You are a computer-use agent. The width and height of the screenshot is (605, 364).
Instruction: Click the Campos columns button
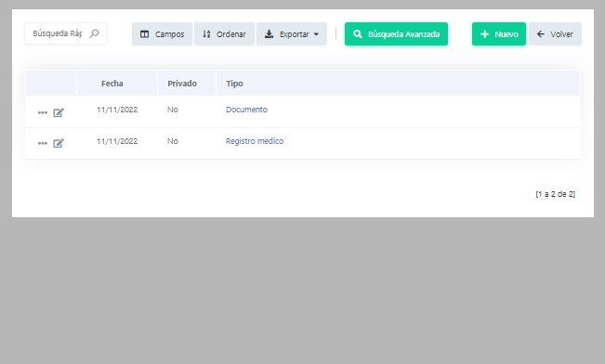point(162,34)
